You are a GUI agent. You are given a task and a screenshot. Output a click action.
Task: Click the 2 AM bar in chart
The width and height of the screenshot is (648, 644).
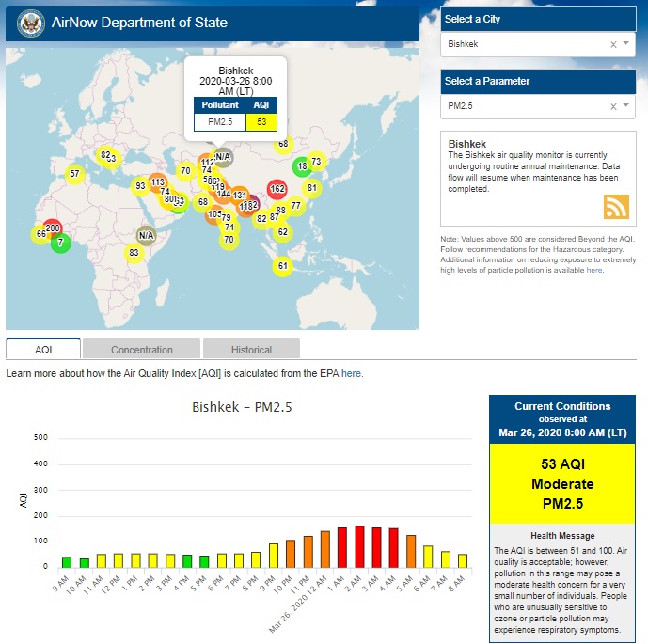(359, 546)
